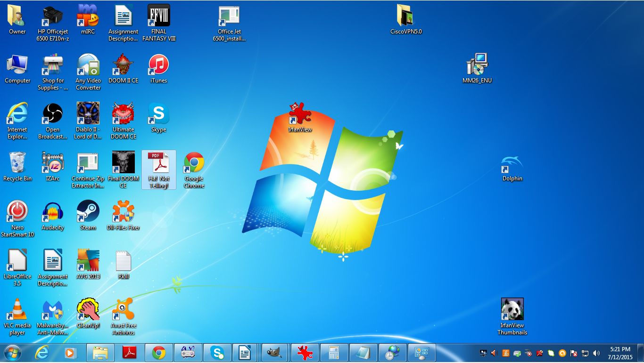Click the Java update tray icon
644x363 pixels.
pyautogui.click(x=506, y=353)
